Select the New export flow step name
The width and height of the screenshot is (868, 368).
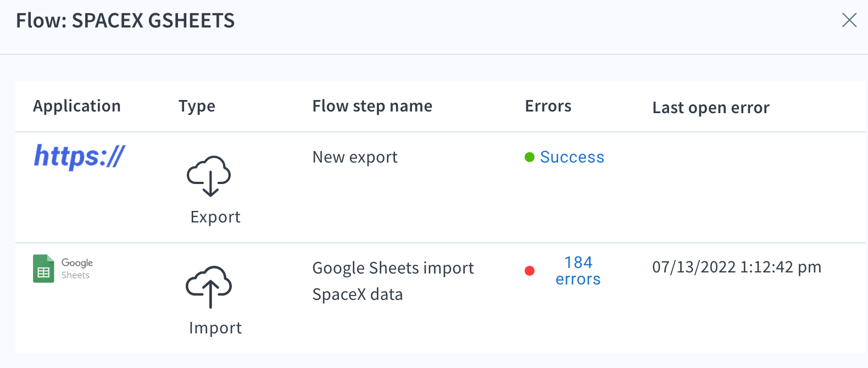355,157
